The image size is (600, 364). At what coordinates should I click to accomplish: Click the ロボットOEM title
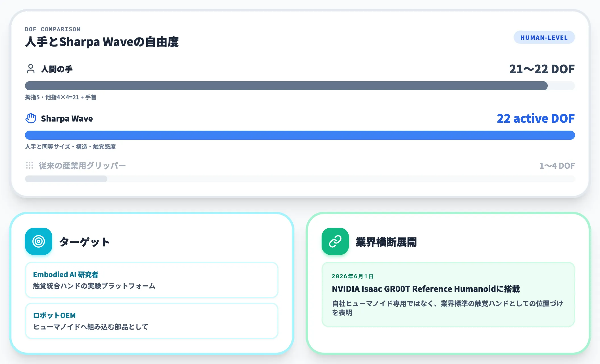pyautogui.click(x=54, y=315)
